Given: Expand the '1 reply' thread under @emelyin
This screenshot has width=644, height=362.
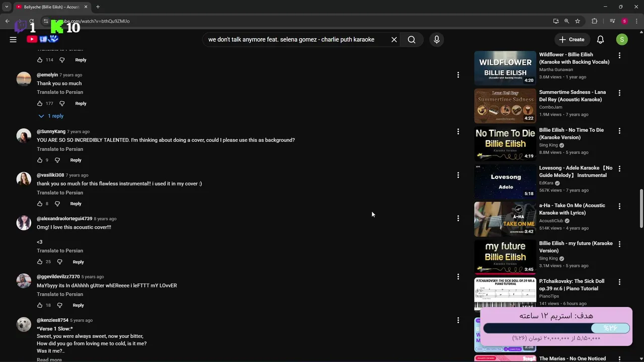Looking at the screenshot, I should click(x=51, y=116).
